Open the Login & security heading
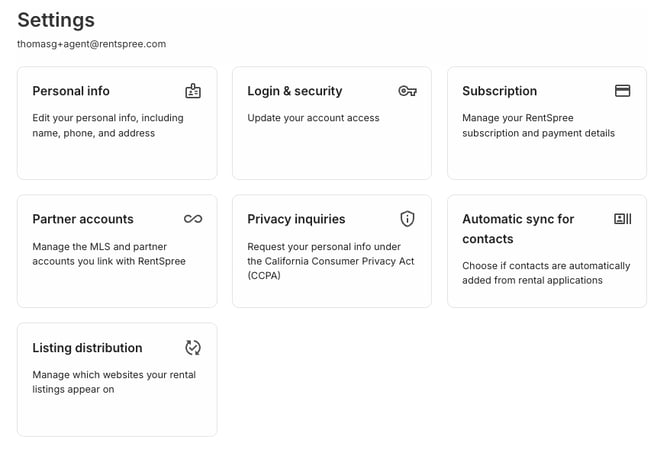The height and width of the screenshot is (462, 670). click(x=295, y=91)
